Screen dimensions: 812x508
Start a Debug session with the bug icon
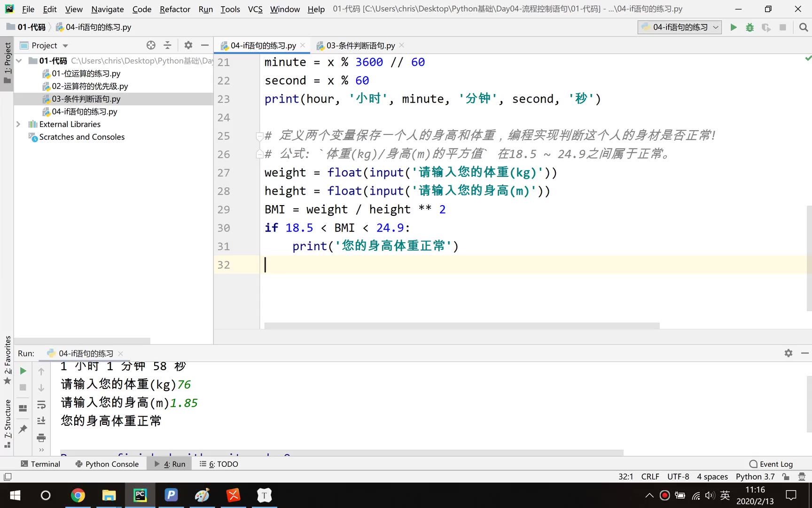[750, 27]
